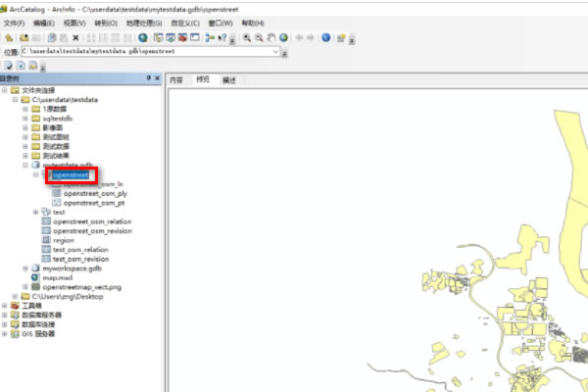Click the Full Extent globe icon

pos(284,37)
